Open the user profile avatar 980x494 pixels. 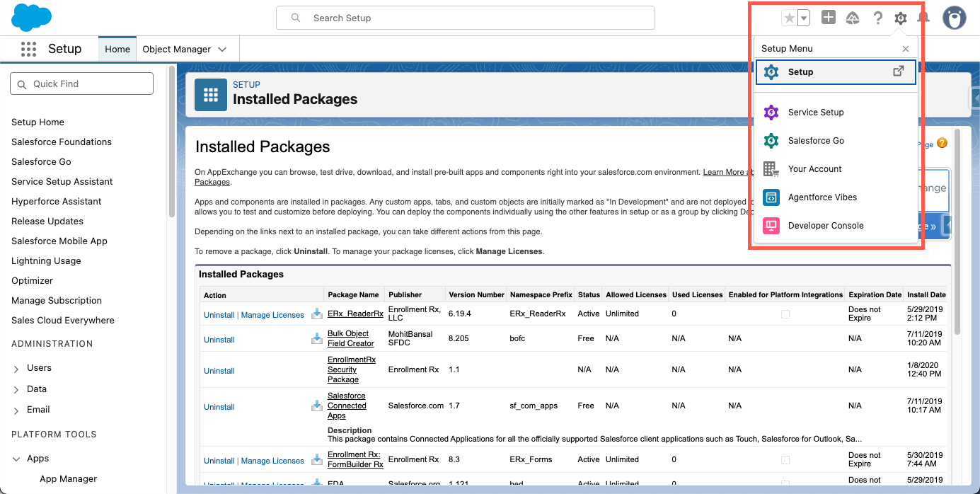click(954, 18)
